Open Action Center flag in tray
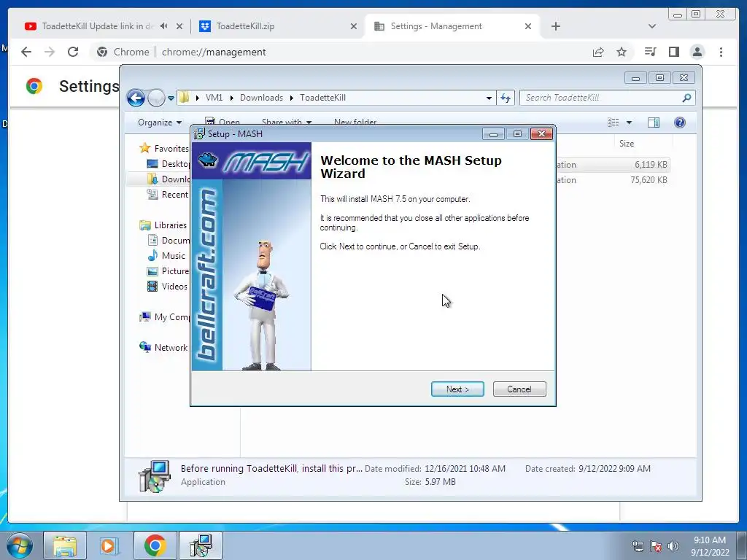This screenshot has width=747, height=560. pos(656,546)
